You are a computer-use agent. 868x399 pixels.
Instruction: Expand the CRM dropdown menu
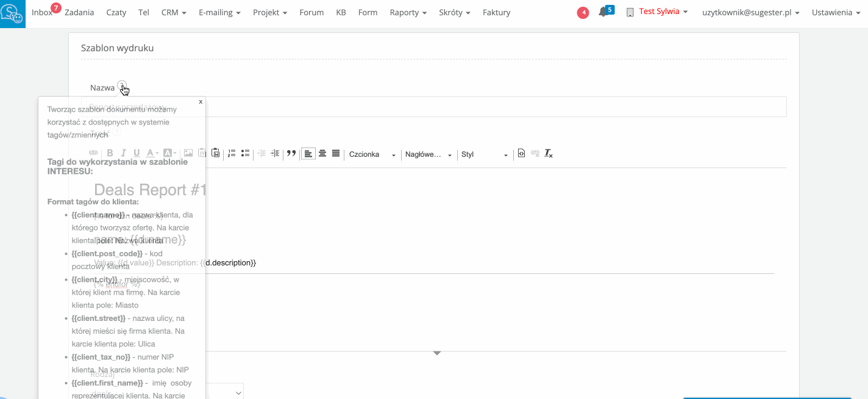(x=174, y=12)
